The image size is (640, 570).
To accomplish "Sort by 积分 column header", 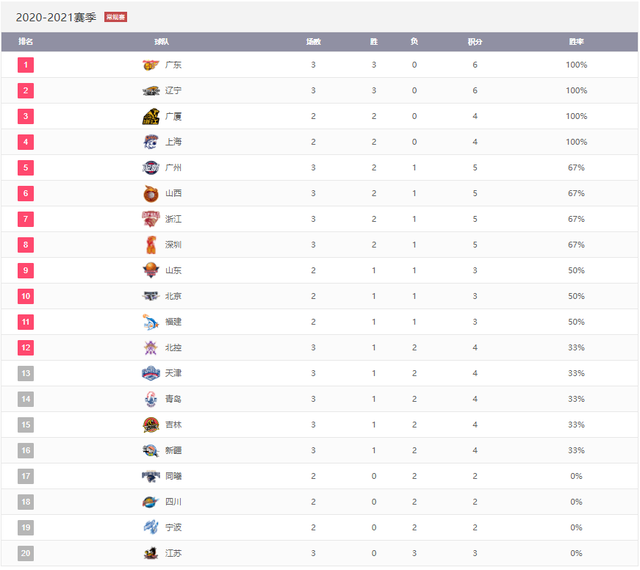I will pos(474,42).
